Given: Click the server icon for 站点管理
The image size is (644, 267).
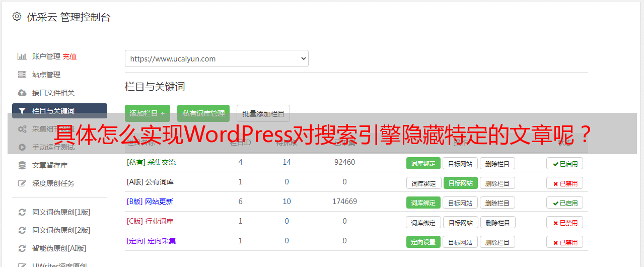Looking at the screenshot, I should point(22,75).
